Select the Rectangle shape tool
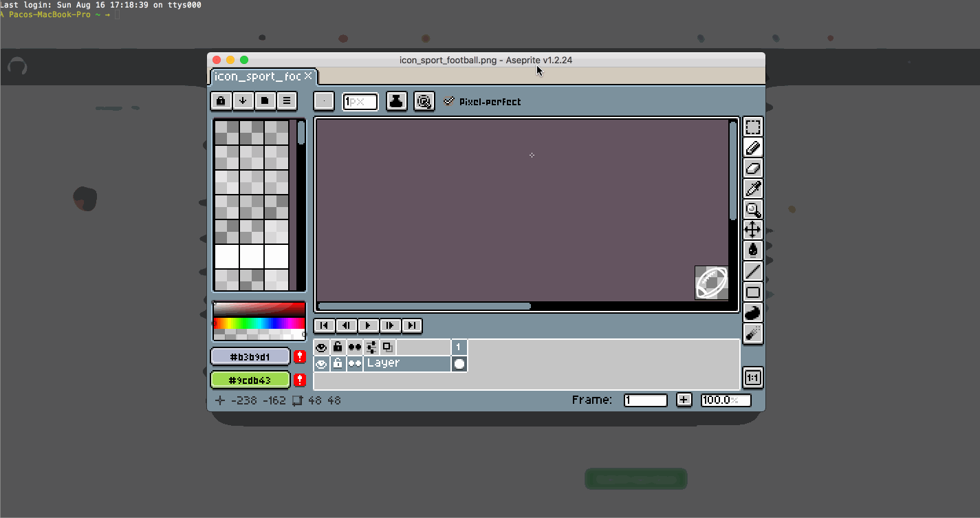 (x=753, y=292)
